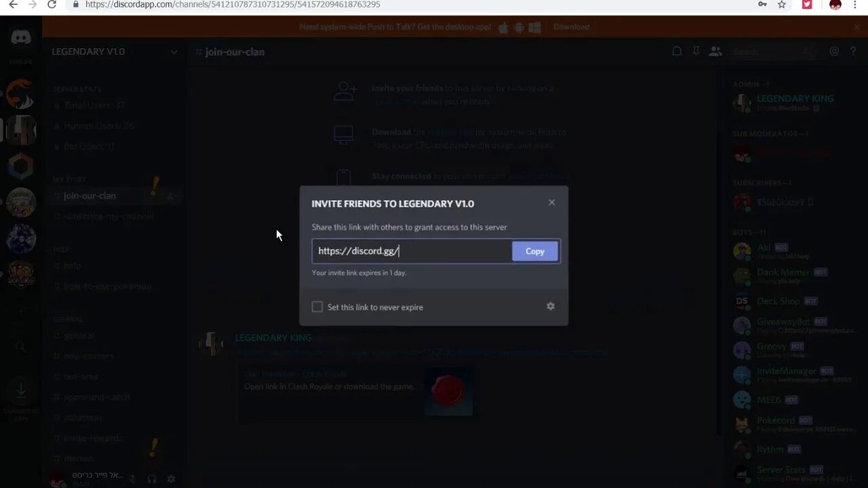This screenshot has width=868, height=488.
Task: Open browser profile avatar
Action: click(835, 5)
